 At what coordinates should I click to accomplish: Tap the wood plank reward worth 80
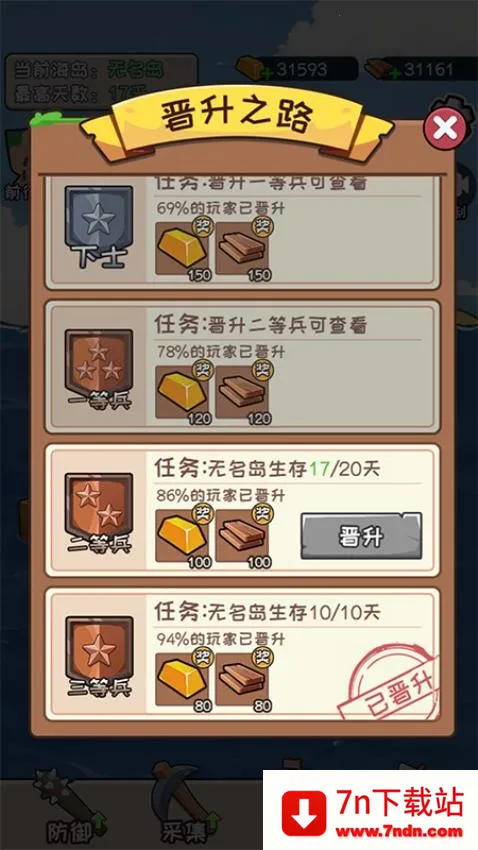click(x=242, y=679)
